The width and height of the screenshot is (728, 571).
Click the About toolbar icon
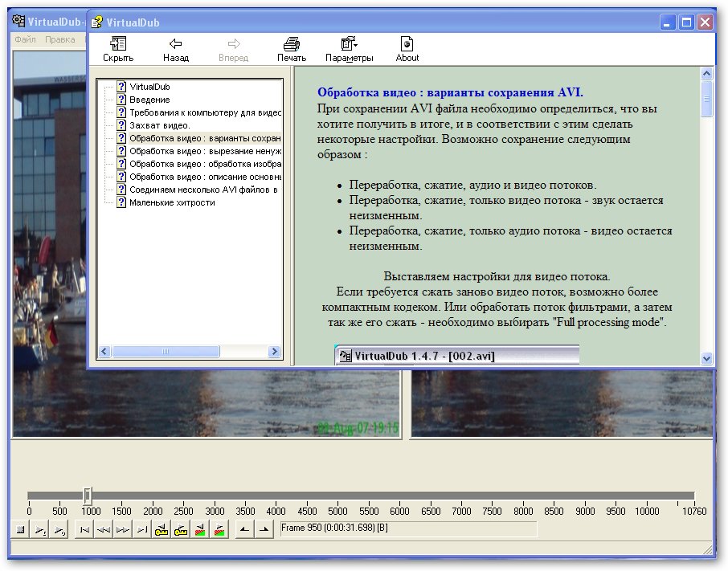[x=407, y=49]
